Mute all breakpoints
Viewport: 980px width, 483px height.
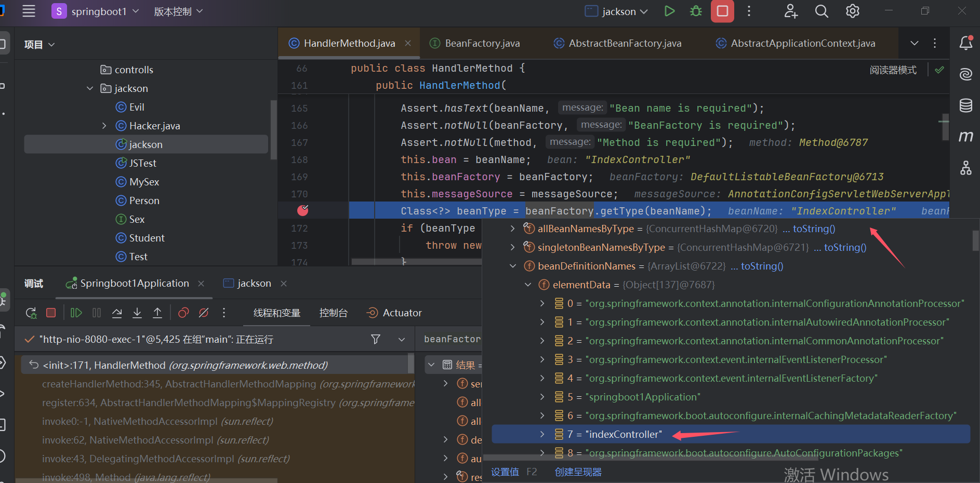click(204, 313)
